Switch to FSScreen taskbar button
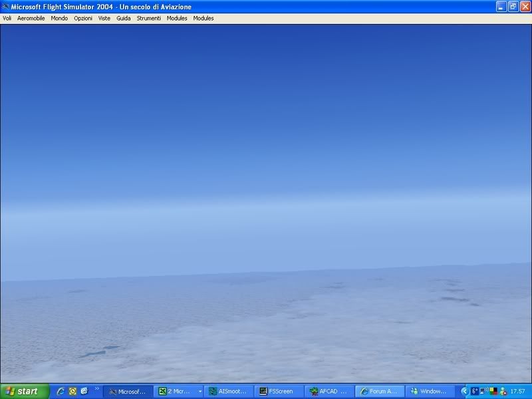Viewport: 532px width, 399px height. [x=279, y=392]
